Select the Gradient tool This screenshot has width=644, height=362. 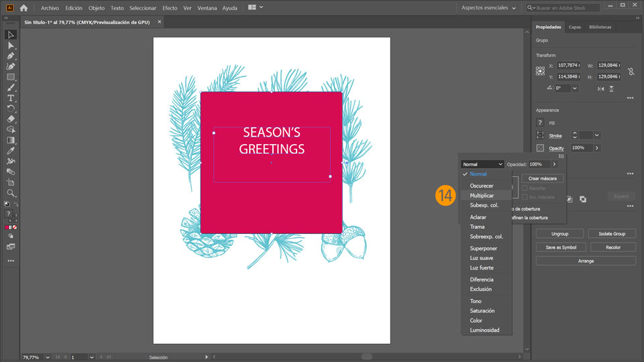(x=11, y=140)
